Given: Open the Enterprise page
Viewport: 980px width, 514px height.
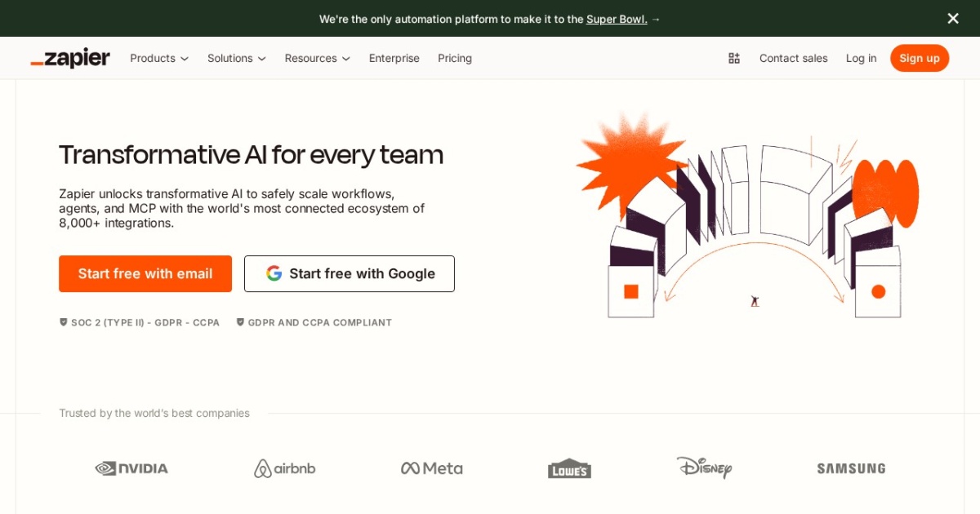Looking at the screenshot, I should point(394,58).
